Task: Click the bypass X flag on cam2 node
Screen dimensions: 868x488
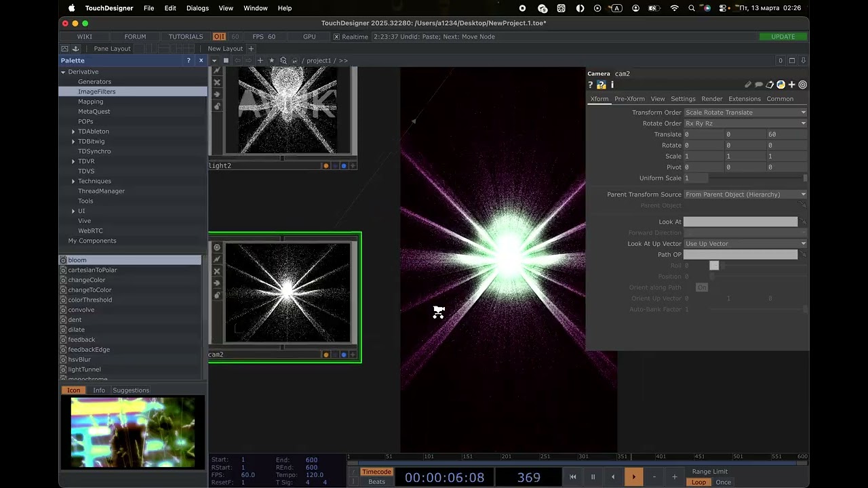Action: (217, 271)
